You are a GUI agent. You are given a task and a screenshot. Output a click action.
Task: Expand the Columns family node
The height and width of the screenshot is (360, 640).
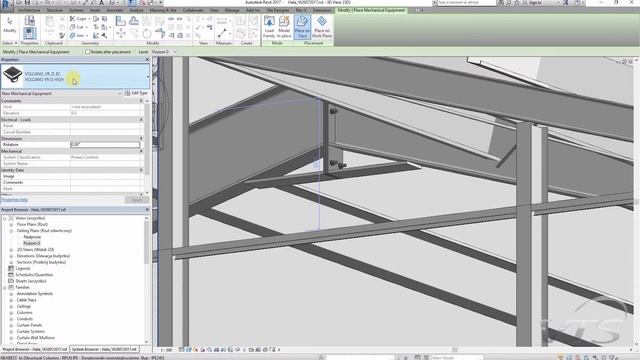pos(11,313)
